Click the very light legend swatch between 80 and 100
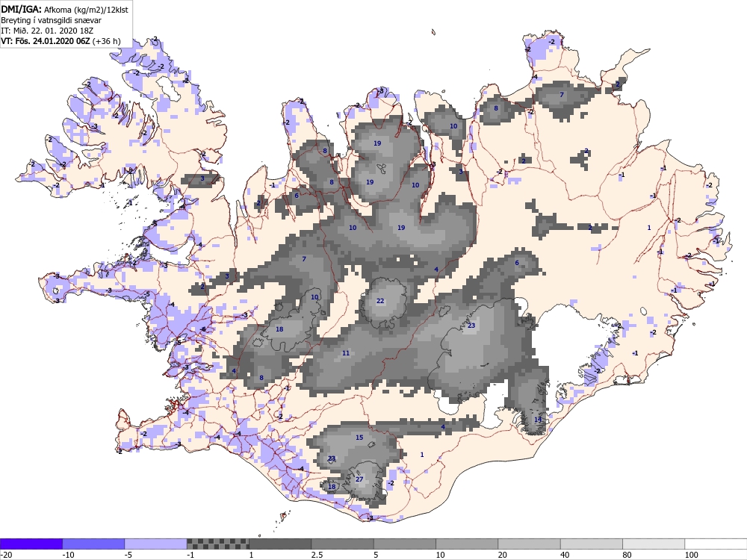Viewport: 747px width, 560px height. [x=654, y=544]
